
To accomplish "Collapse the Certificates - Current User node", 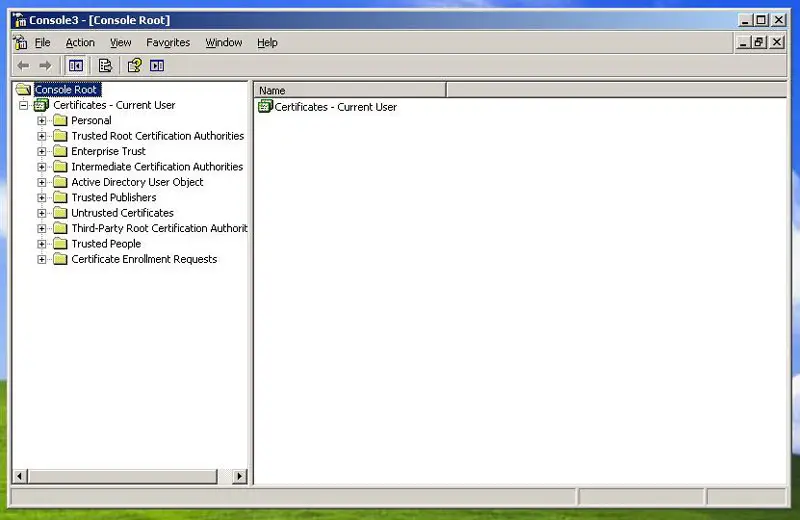I will coord(23,105).
